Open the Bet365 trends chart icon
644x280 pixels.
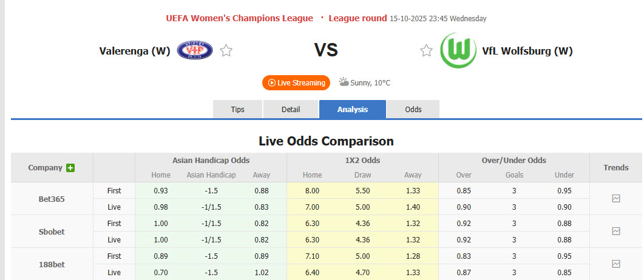pyautogui.click(x=616, y=198)
